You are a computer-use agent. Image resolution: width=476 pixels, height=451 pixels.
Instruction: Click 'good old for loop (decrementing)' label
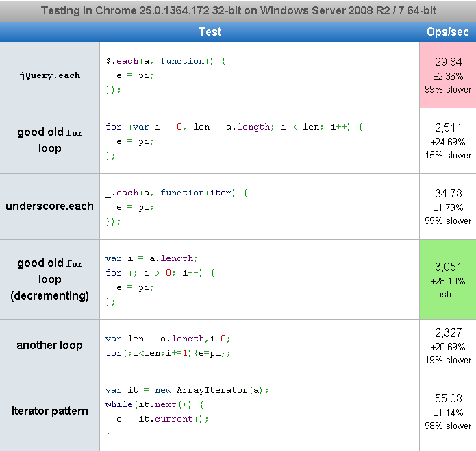[x=49, y=279]
